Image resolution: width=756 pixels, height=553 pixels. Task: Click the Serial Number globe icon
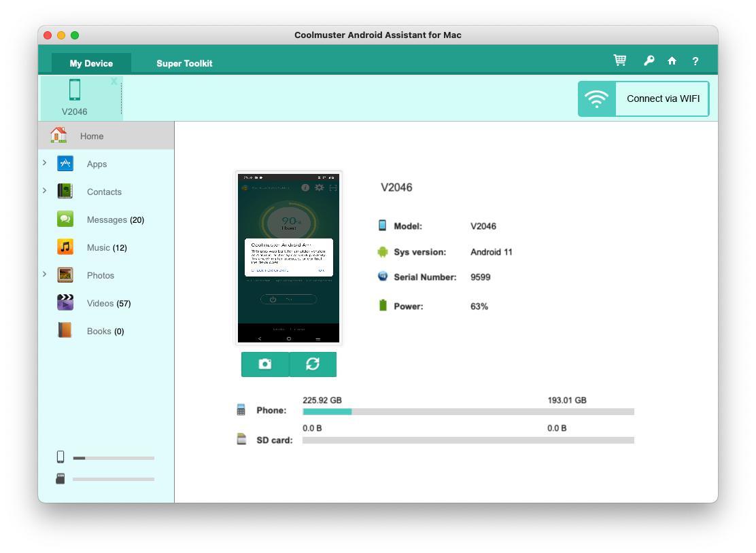click(x=383, y=276)
